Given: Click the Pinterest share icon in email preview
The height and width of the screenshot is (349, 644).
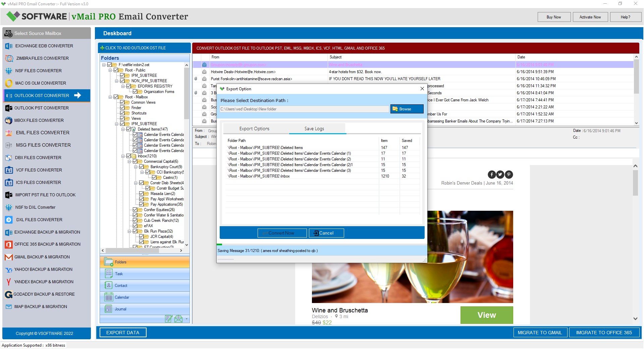Looking at the screenshot, I should point(509,174).
